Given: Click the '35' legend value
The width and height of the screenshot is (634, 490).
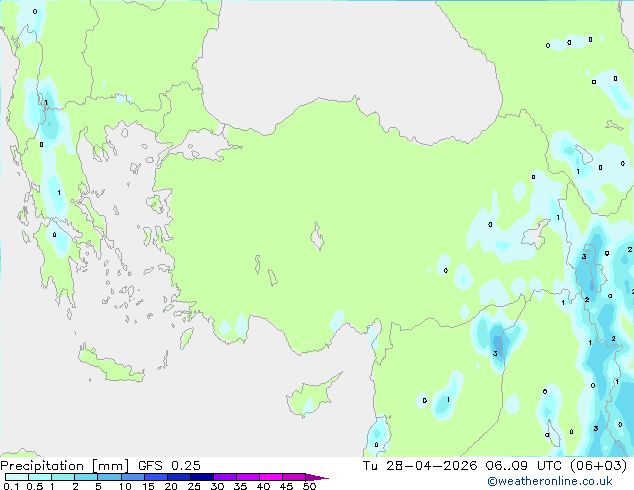Looking at the screenshot, I should 240,486.
